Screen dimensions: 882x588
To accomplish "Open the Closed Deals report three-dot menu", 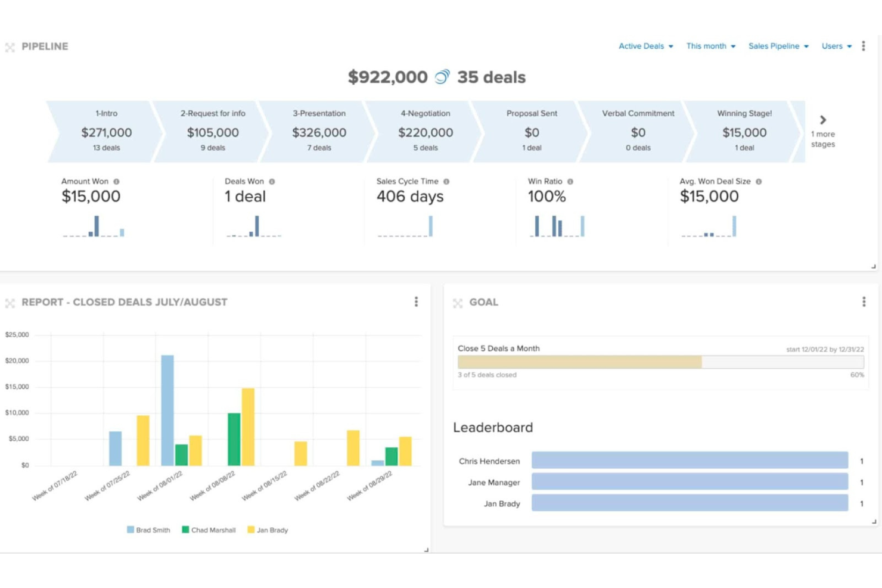I will [416, 302].
